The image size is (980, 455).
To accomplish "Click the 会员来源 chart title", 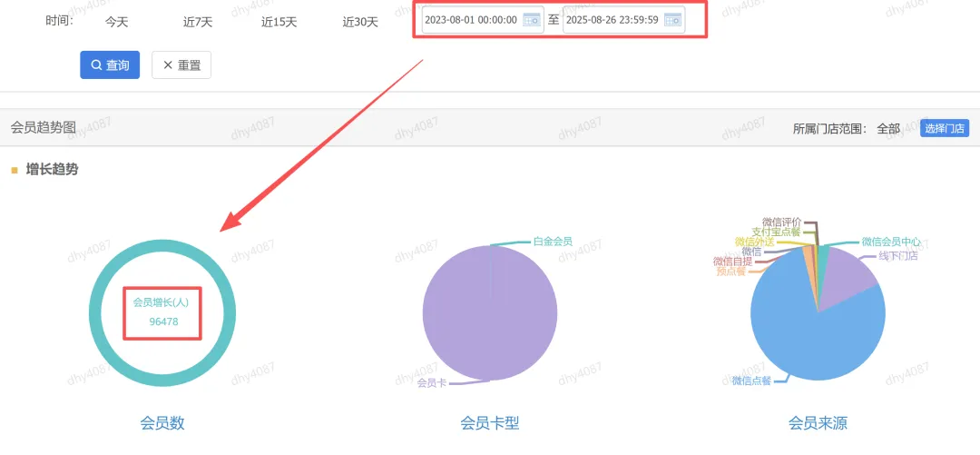I will [x=818, y=423].
